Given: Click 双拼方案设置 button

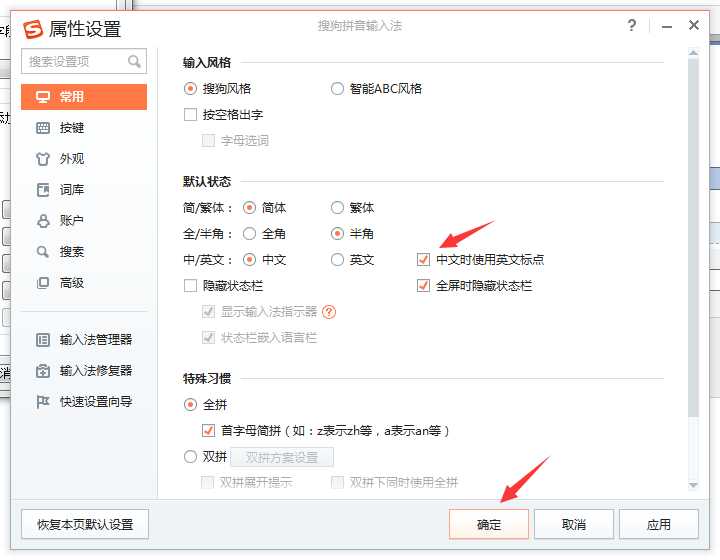Looking at the screenshot, I should (x=282, y=457).
